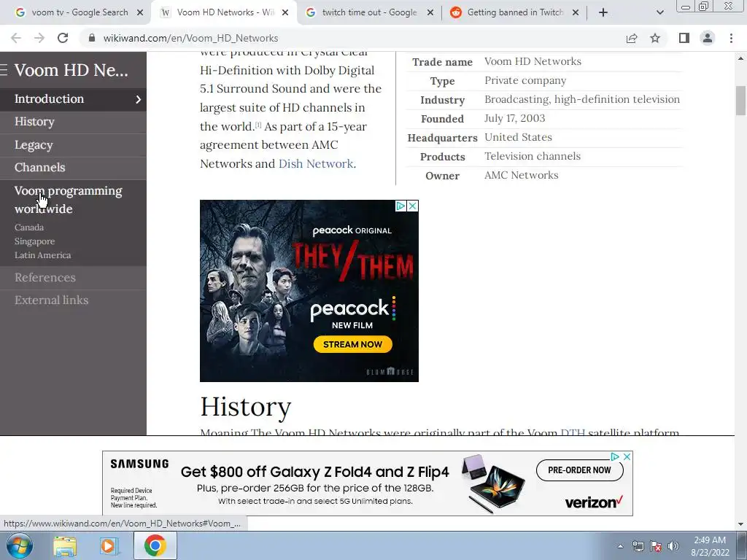Open Voom programming worldwide section

tap(68, 200)
